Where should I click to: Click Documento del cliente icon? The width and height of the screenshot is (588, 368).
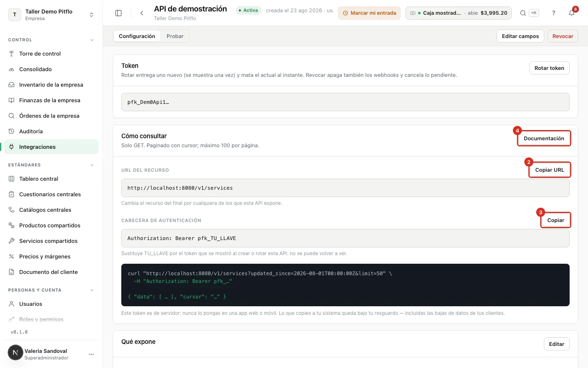click(x=11, y=272)
